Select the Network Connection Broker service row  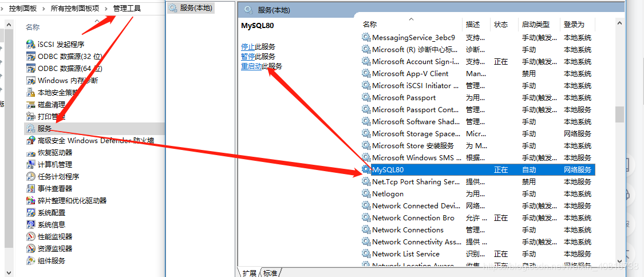pos(478,218)
